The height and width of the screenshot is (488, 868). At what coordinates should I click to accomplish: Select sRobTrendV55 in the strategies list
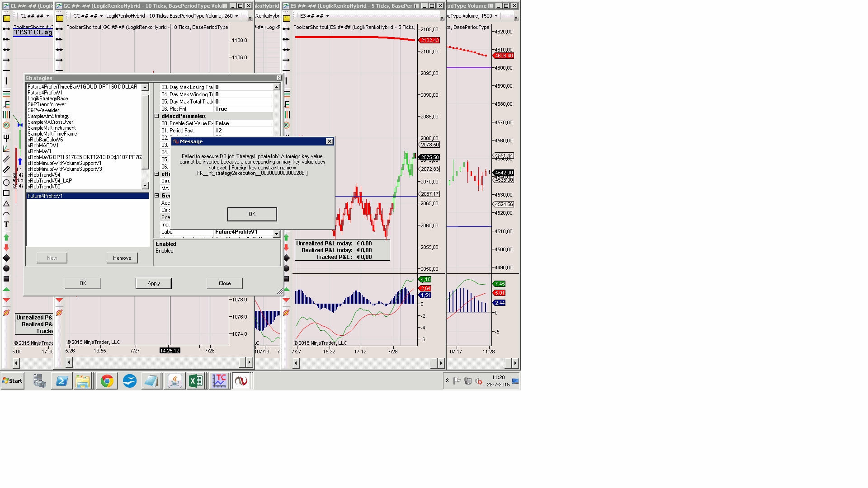44,187
